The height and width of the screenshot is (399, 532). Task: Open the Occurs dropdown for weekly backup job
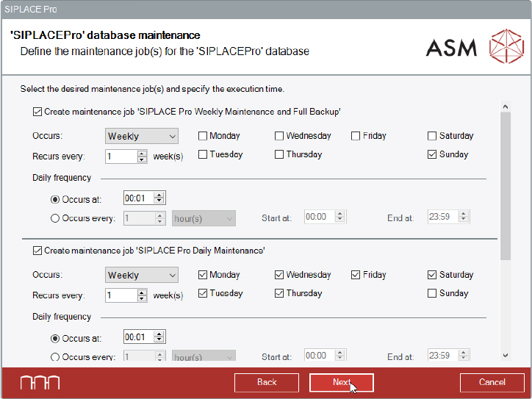click(x=142, y=136)
